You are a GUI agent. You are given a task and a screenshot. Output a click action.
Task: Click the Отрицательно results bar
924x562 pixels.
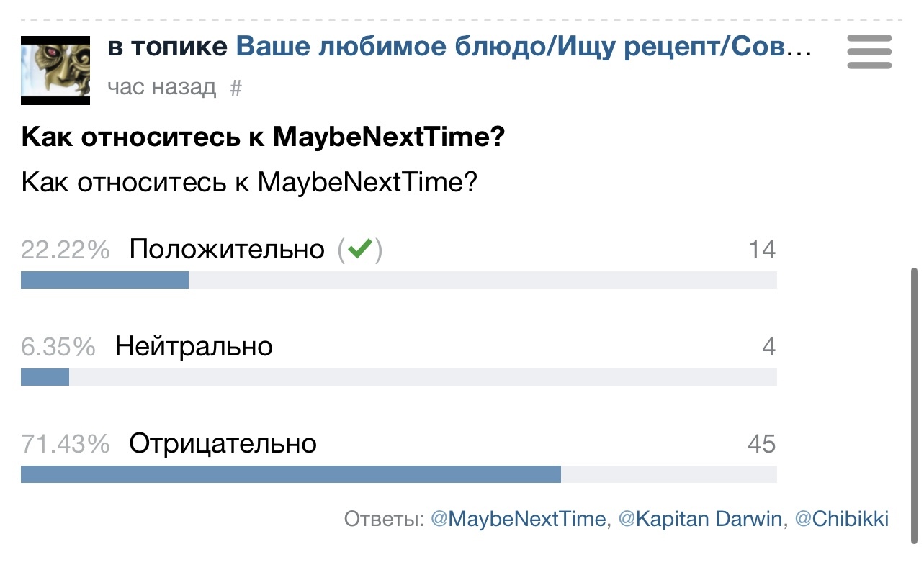tap(398, 474)
